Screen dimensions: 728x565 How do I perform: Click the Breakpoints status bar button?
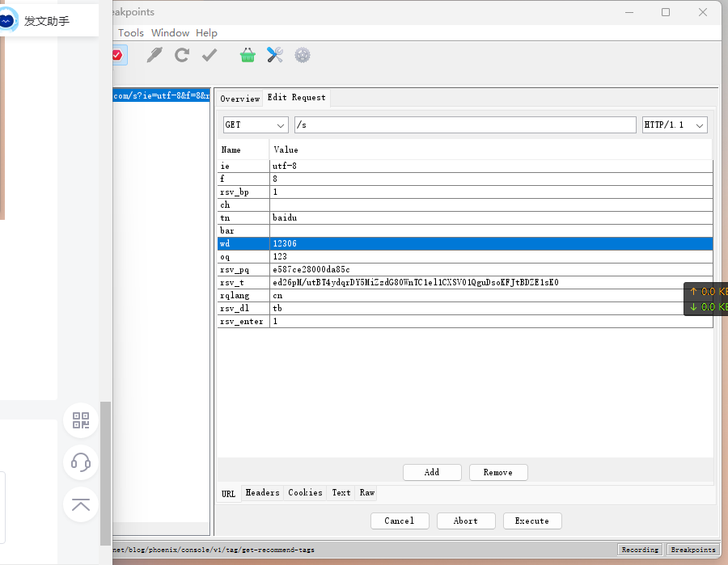coord(693,550)
